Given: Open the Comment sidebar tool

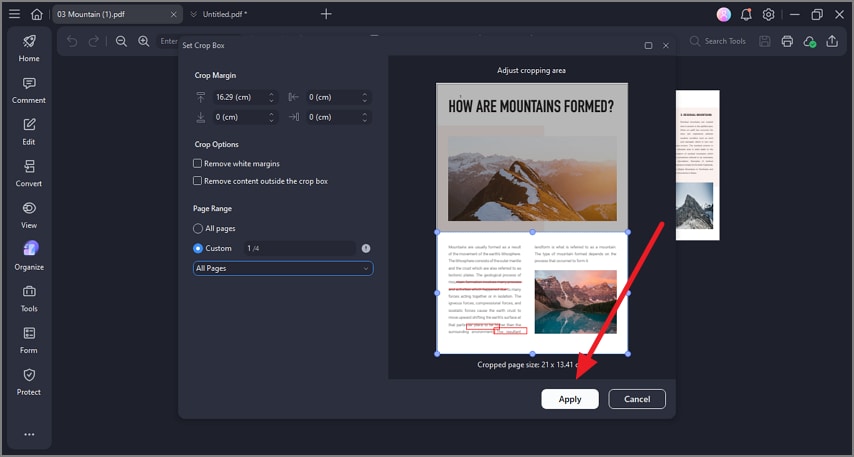Looking at the screenshot, I should tap(29, 90).
